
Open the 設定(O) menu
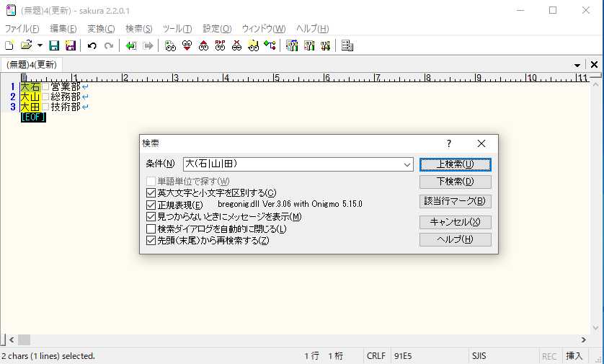click(x=216, y=29)
